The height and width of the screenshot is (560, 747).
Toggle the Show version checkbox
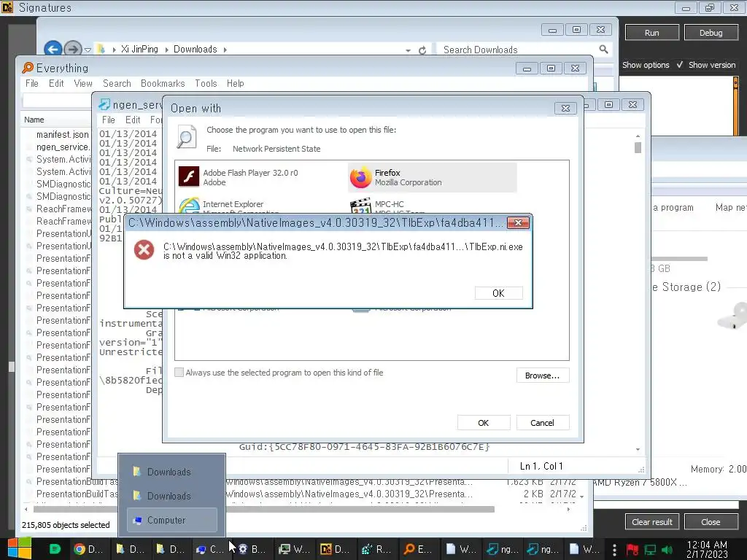680,65
